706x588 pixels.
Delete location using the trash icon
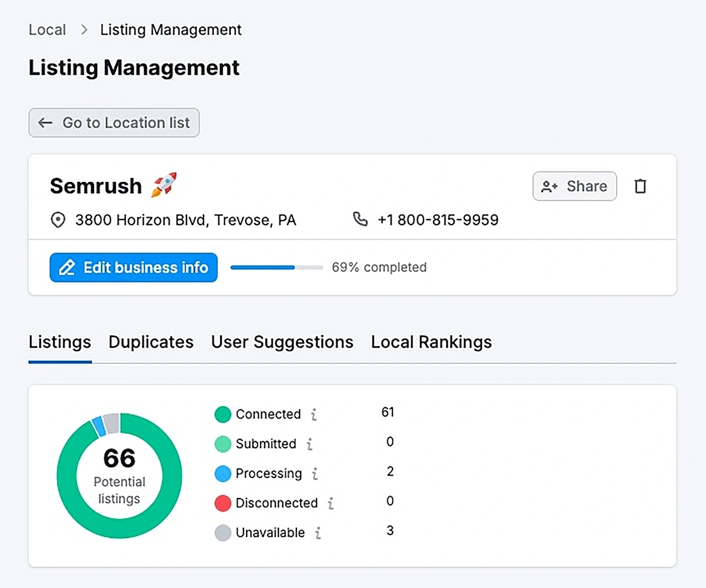(640, 187)
